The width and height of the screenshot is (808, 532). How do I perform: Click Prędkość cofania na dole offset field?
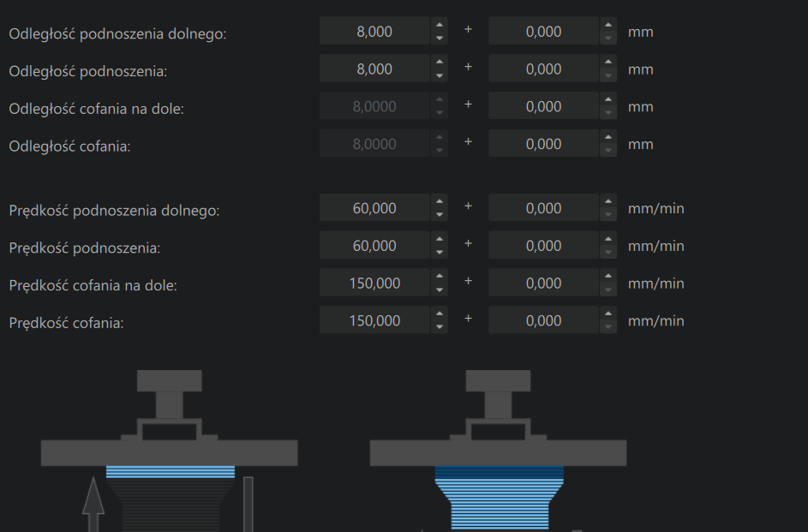click(543, 283)
